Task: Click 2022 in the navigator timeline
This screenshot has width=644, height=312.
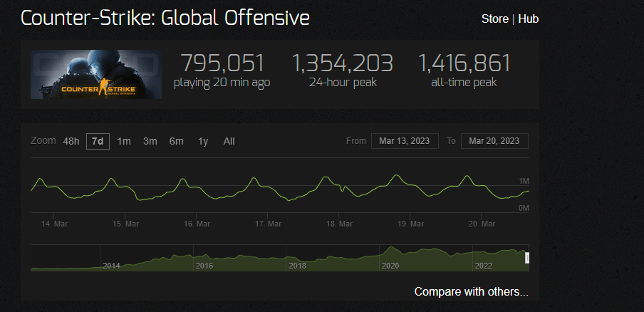Action: [x=484, y=266]
